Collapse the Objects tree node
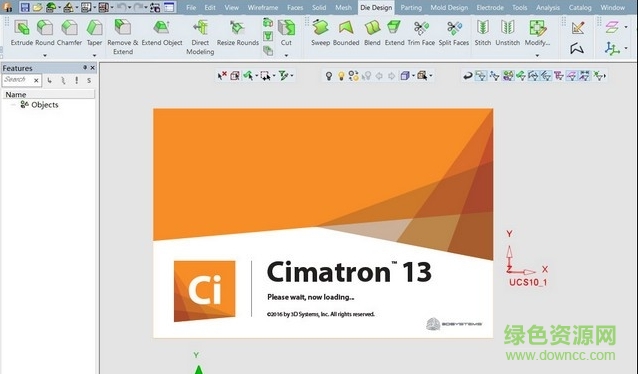639x374 pixels. [13, 105]
